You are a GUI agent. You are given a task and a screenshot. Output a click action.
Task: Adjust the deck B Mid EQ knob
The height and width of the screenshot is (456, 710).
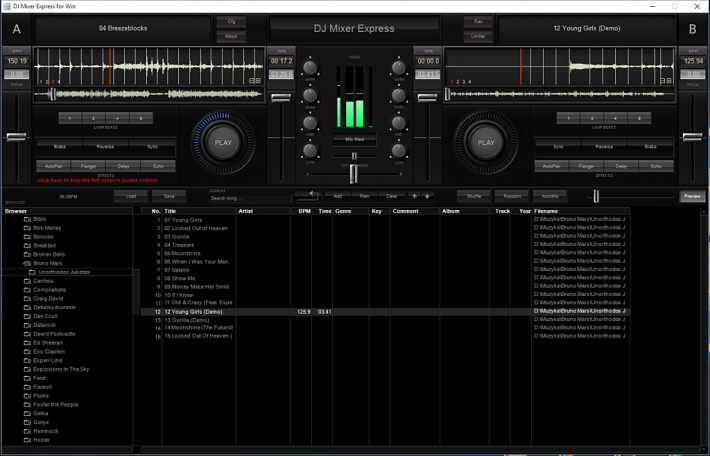398,123
